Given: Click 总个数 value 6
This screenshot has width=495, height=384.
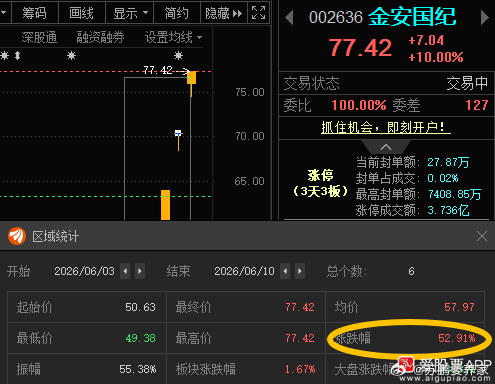Looking at the screenshot, I should (x=411, y=271).
